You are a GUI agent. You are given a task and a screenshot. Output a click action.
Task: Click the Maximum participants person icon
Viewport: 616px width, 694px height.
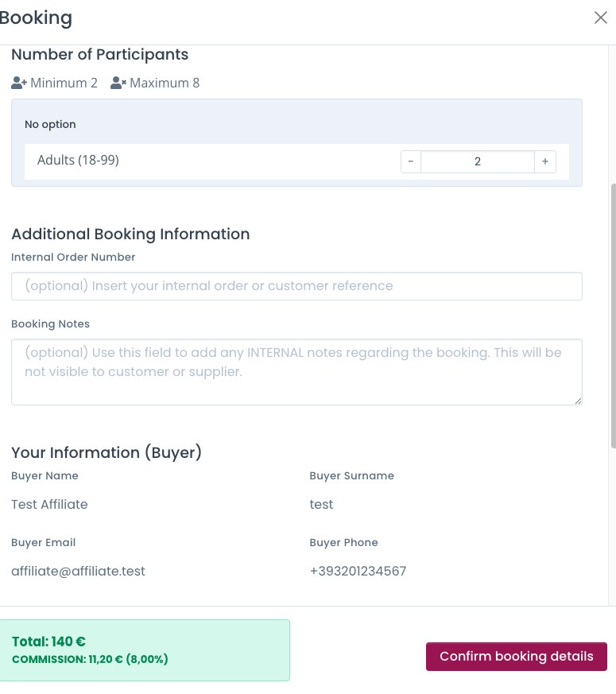[118, 83]
